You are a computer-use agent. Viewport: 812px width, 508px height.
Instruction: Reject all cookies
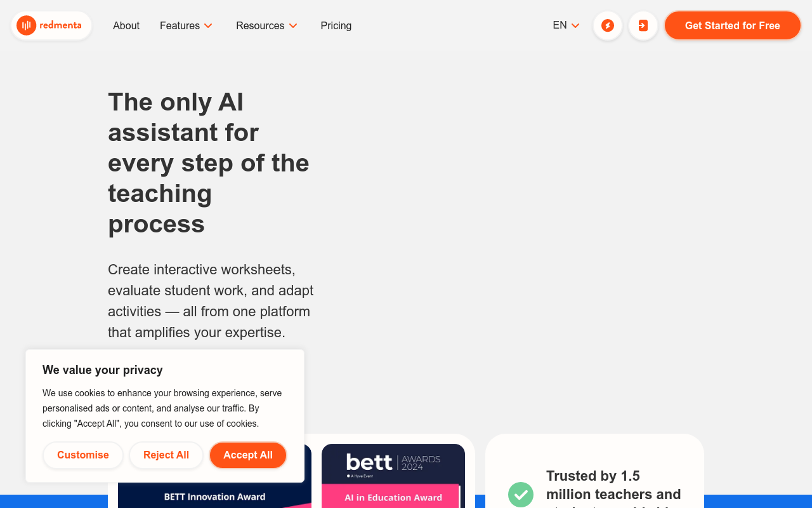pyautogui.click(x=166, y=455)
